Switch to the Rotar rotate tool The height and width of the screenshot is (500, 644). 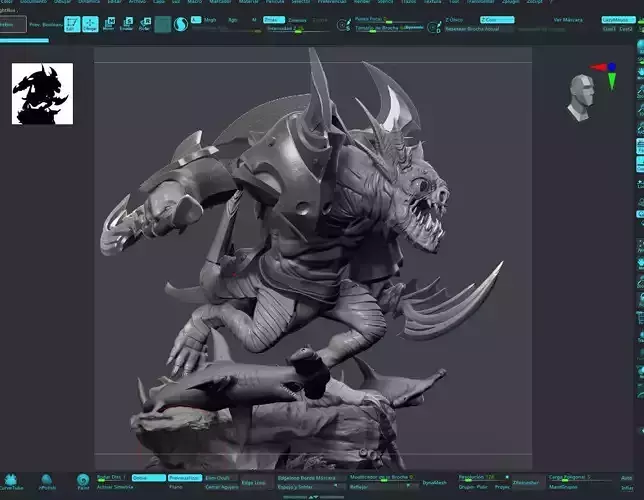(x=145, y=24)
